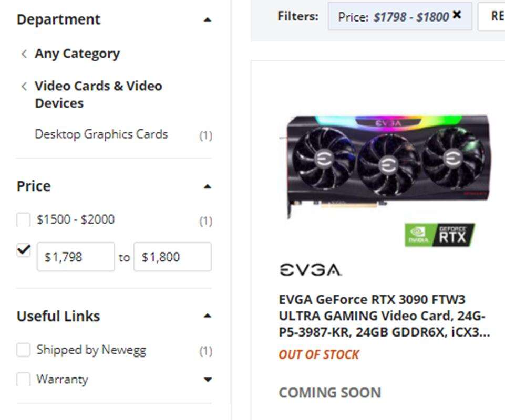
Task: Check the $1500 - $2000 price checkbox
Action: pos(24,220)
